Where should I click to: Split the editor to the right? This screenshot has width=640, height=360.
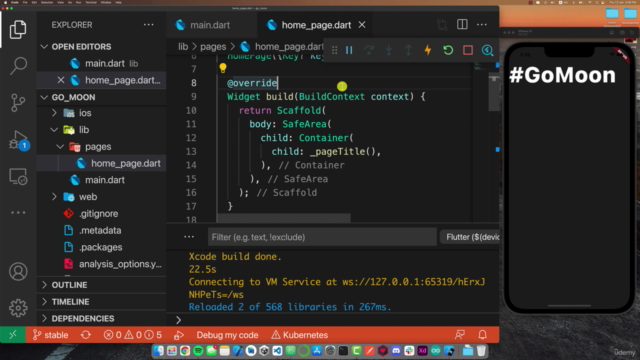click(x=462, y=24)
